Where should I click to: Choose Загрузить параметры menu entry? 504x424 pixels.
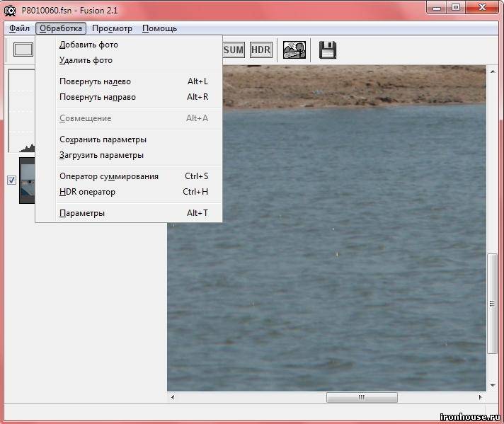[101, 155]
